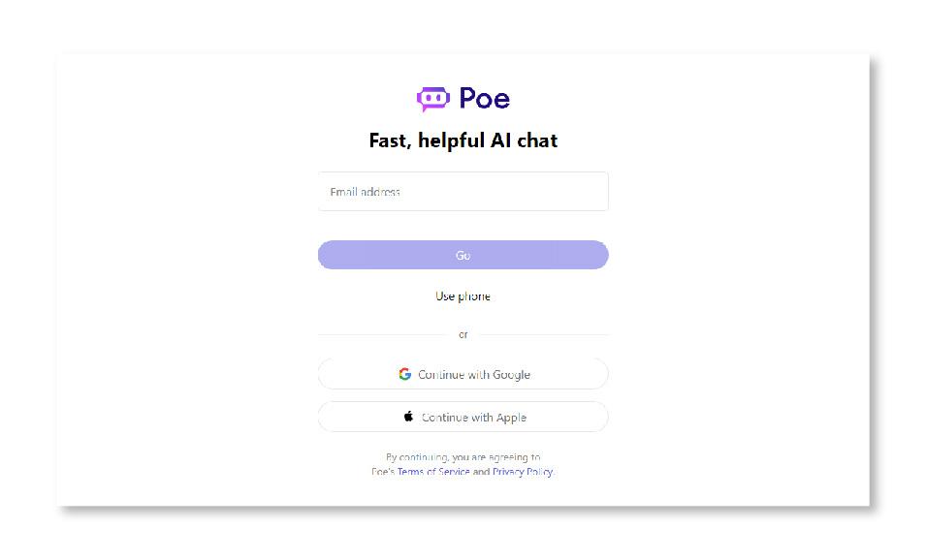This screenshot has height=560, width=926.
Task: Switch to Use phone sign-in
Action: pyautogui.click(x=463, y=296)
